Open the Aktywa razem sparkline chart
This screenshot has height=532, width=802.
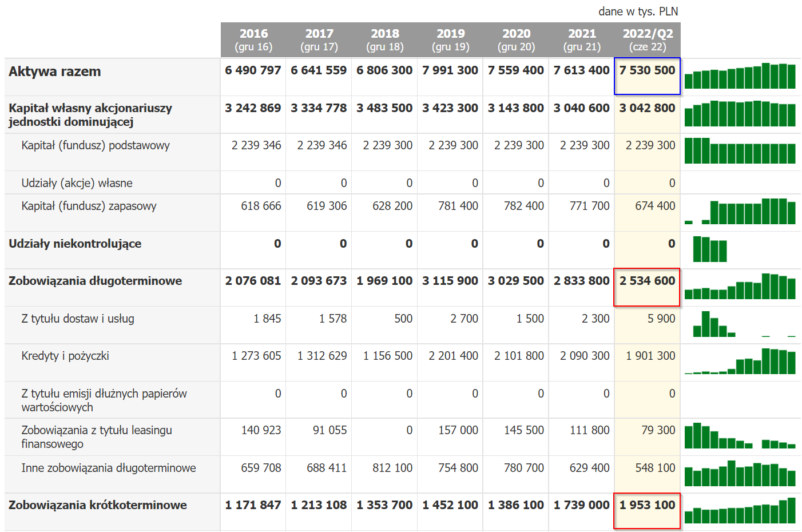tap(740, 76)
